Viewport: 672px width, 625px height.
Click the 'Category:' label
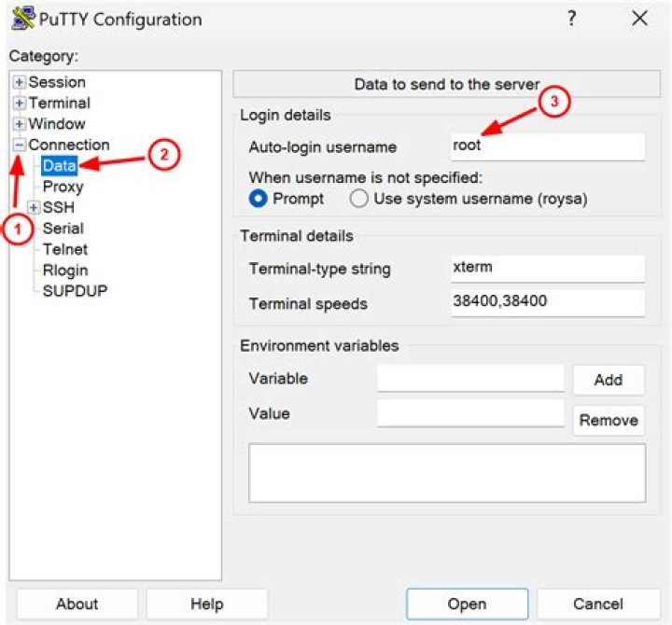coord(44,56)
